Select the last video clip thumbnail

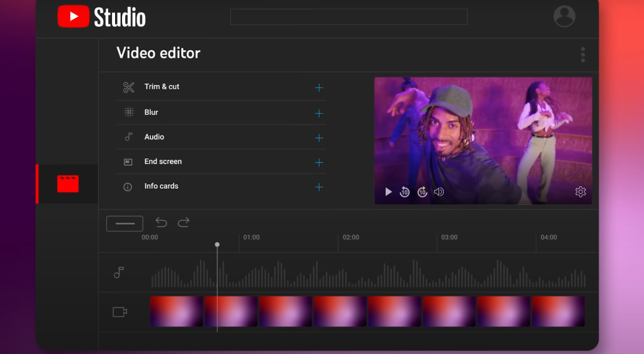[558, 311]
